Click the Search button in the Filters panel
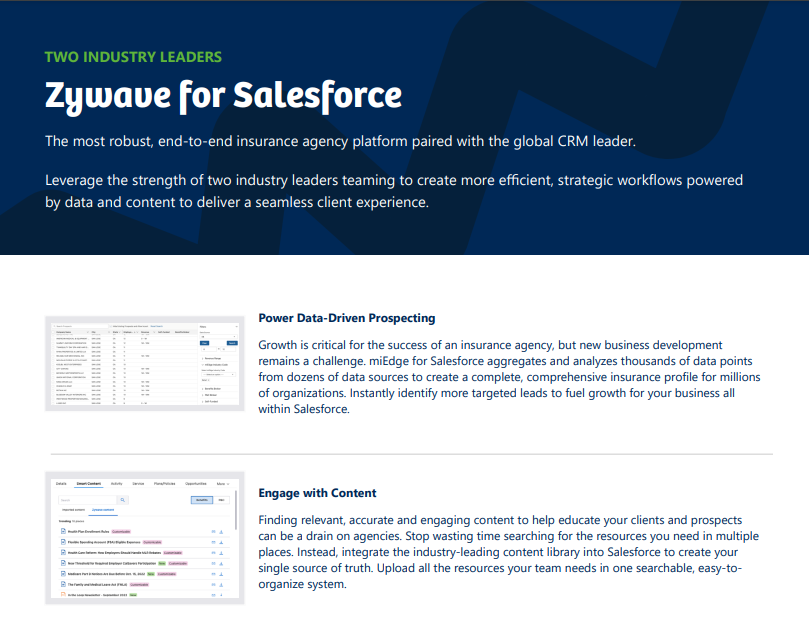The height and width of the screenshot is (618, 809). 232,343
